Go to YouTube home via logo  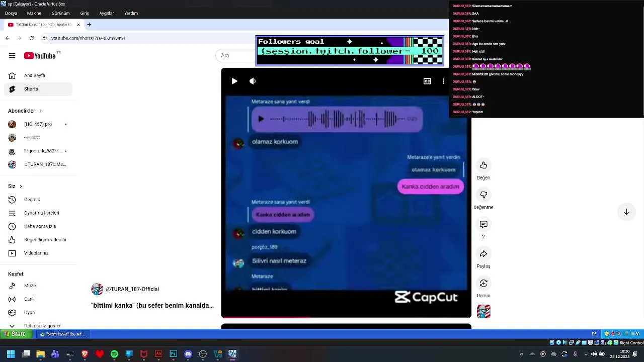pos(40,56)
